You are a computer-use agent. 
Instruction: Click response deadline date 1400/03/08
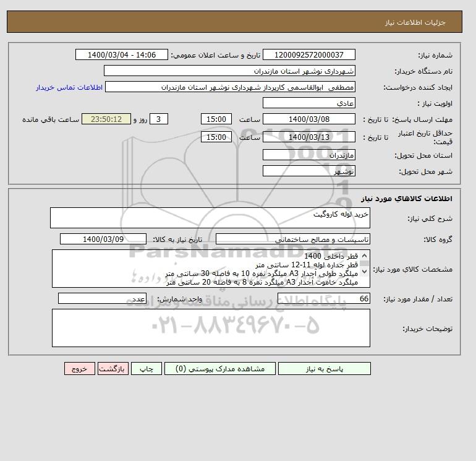(308, 119)
